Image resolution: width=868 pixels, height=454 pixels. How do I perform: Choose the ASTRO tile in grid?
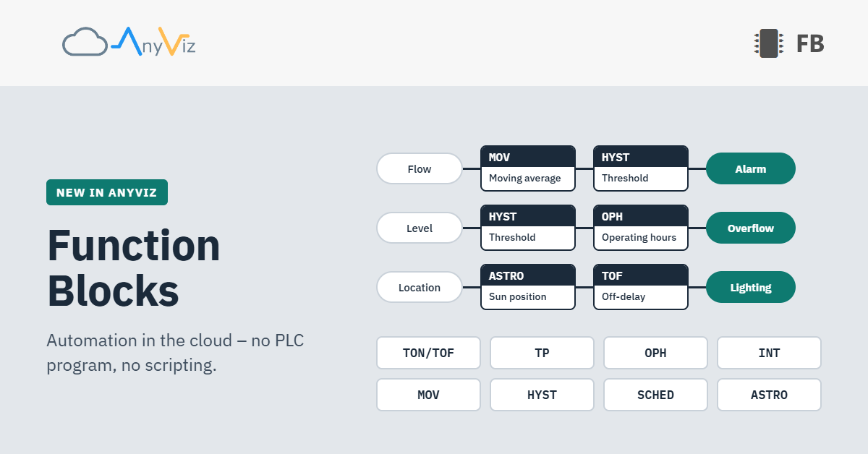coord(769,395)
